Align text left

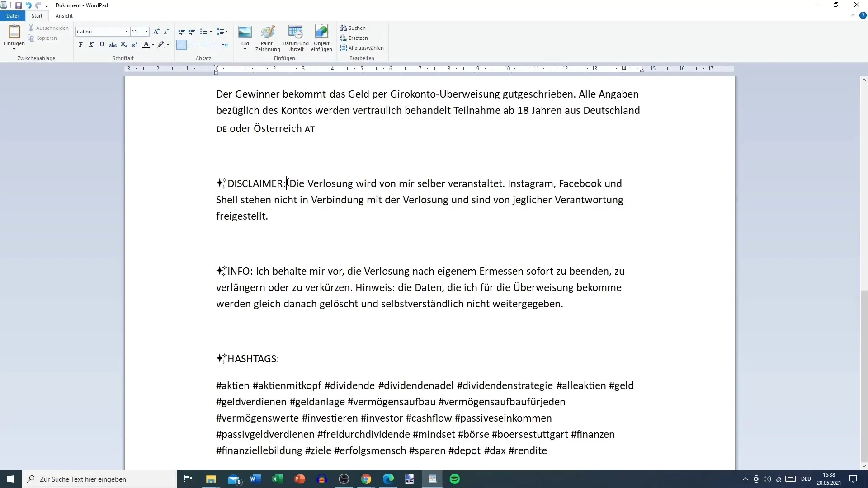181,45
